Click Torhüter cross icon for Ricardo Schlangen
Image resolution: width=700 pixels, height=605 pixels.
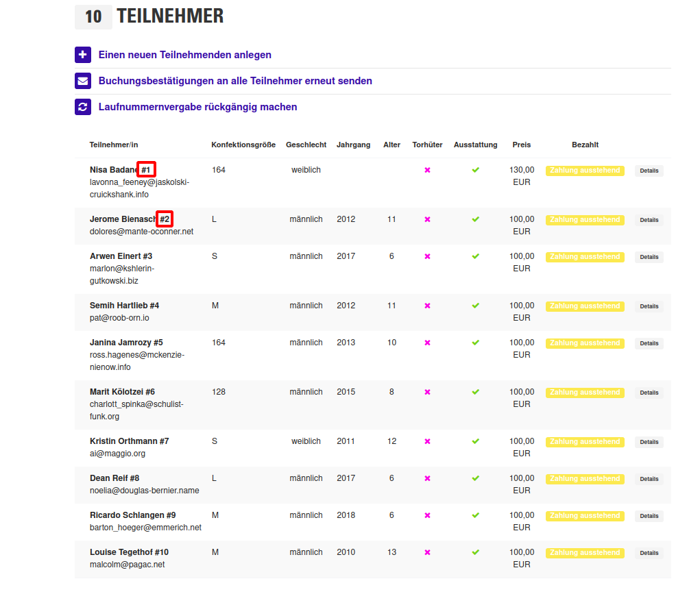427,515
